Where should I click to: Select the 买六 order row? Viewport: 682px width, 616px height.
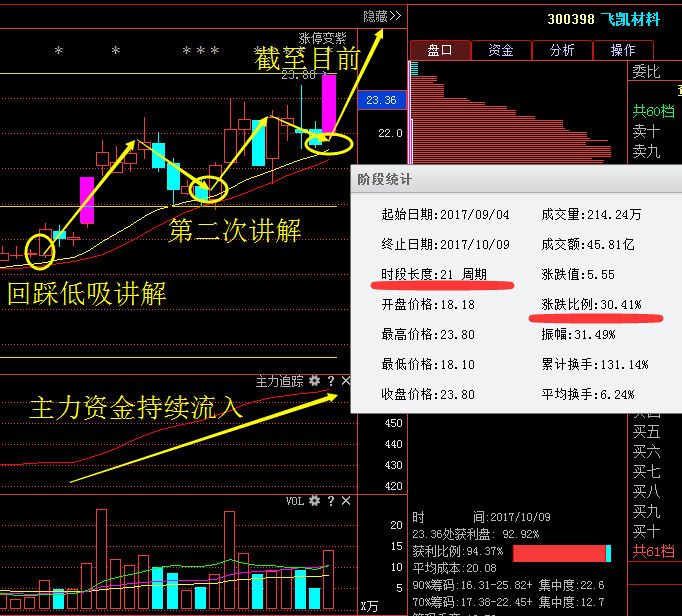(x=646, y=452)
